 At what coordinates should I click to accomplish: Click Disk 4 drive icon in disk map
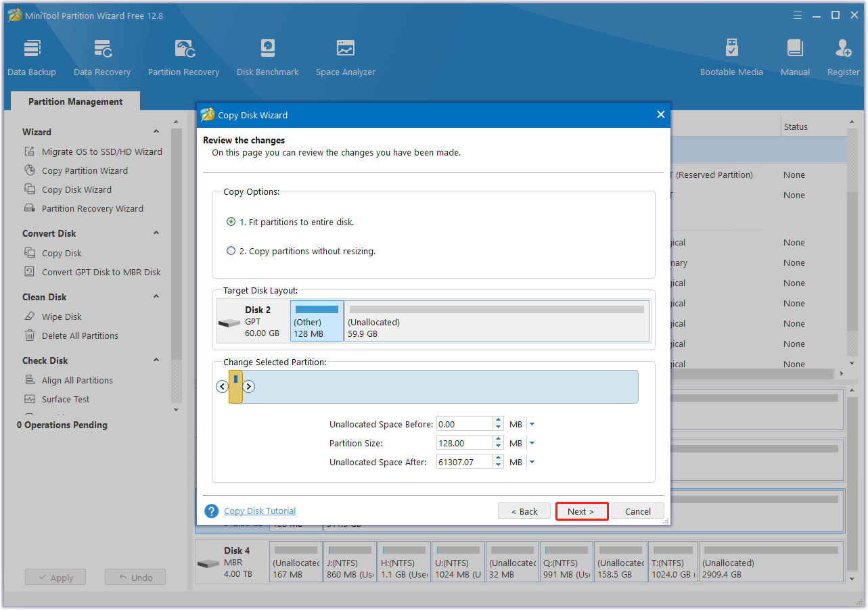pos(208,563)
